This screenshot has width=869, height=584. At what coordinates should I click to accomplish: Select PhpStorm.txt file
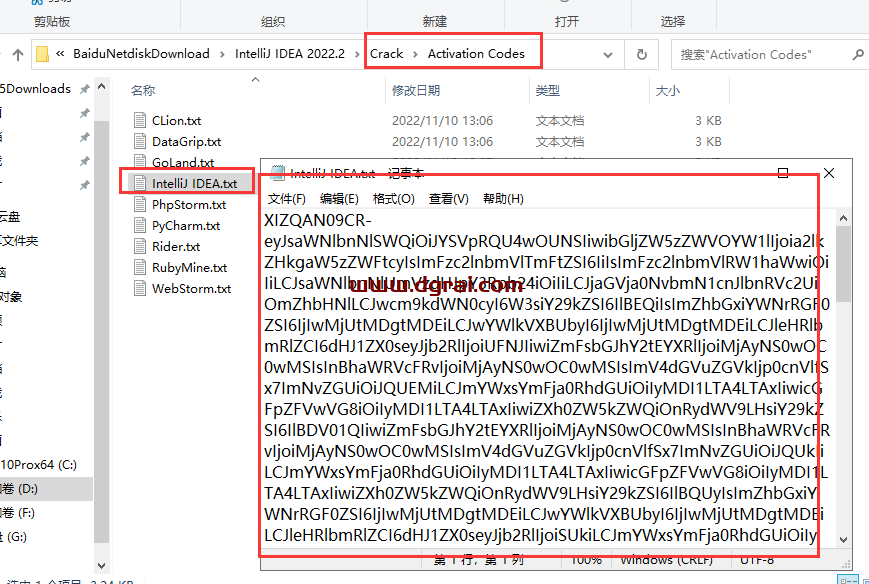(189, 204)
